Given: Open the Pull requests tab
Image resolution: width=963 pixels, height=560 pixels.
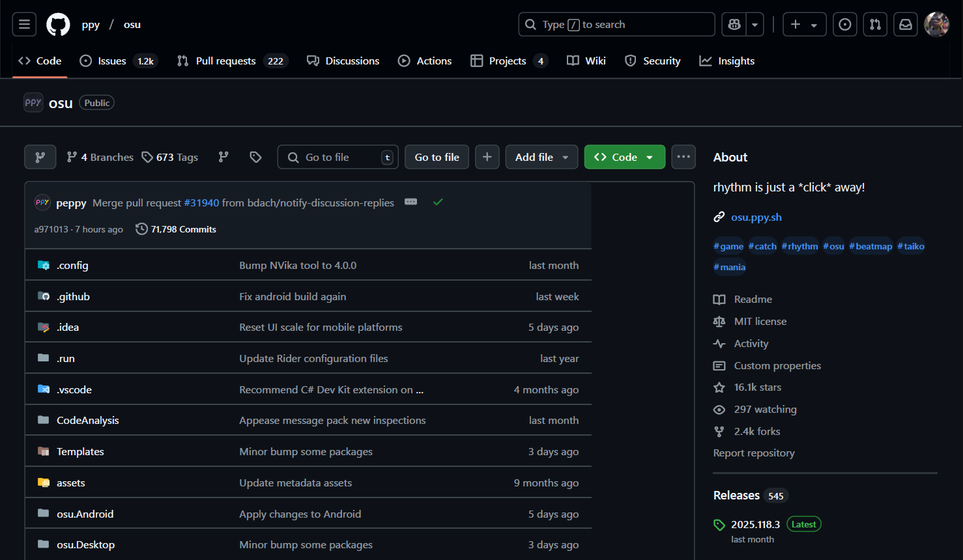Looking at the screenshot, I should click(232, 61).
